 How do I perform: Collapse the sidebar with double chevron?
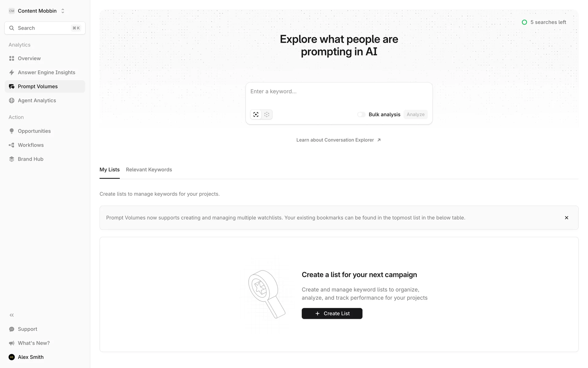pos(12,315)
